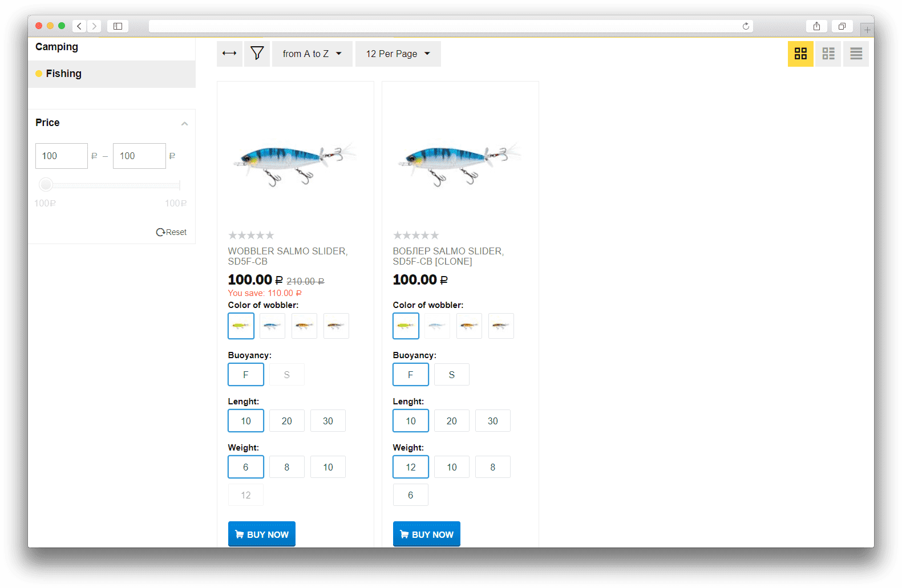Reload page with refresh icon
This screenshot has height=588, width=902.
coord(746,26)
